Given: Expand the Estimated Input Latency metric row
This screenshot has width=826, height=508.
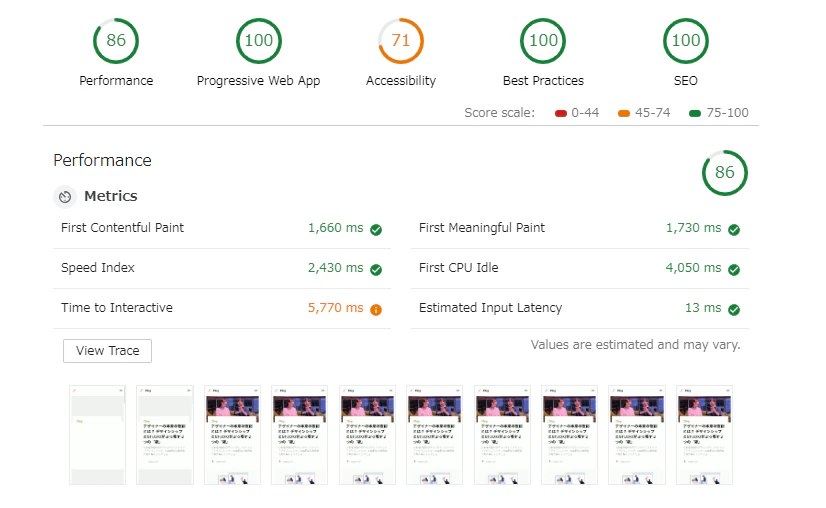Looking at the screenshot, I should [x=580, y=309].
